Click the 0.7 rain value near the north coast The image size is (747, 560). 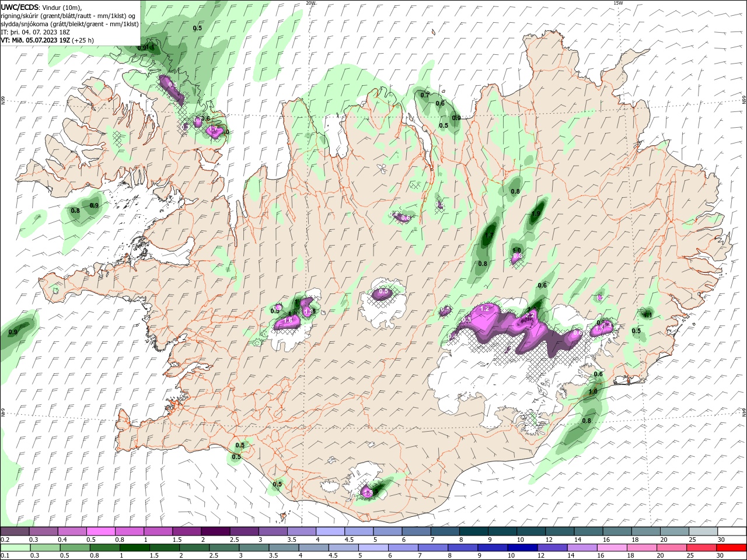(x=425, y=95)
